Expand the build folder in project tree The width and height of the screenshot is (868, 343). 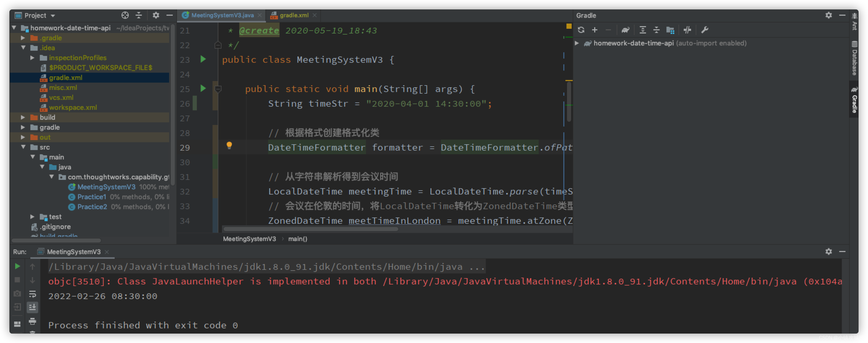(23, 117)
